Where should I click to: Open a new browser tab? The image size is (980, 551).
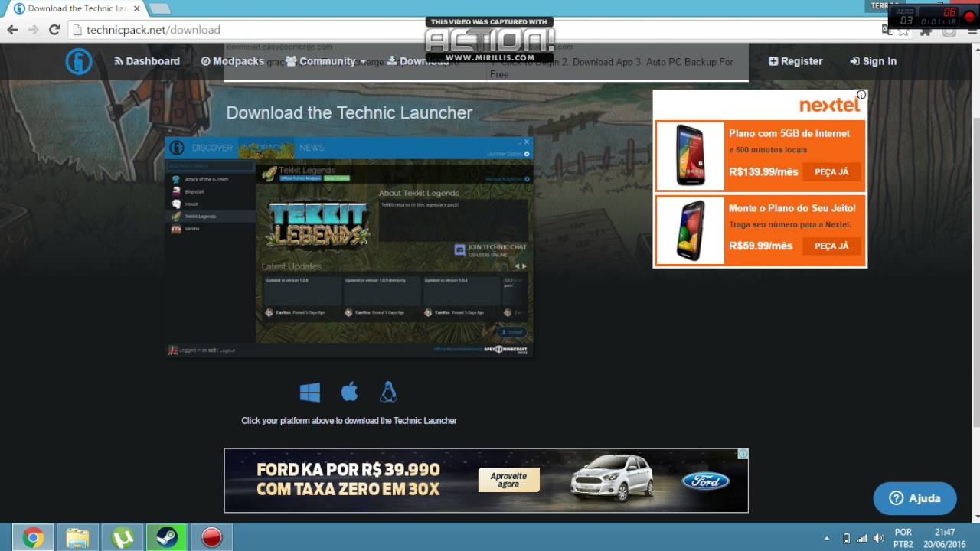click(159, 8)
